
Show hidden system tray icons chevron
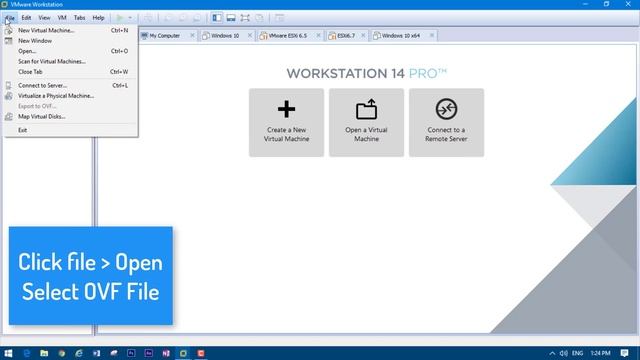click(552, 353)
